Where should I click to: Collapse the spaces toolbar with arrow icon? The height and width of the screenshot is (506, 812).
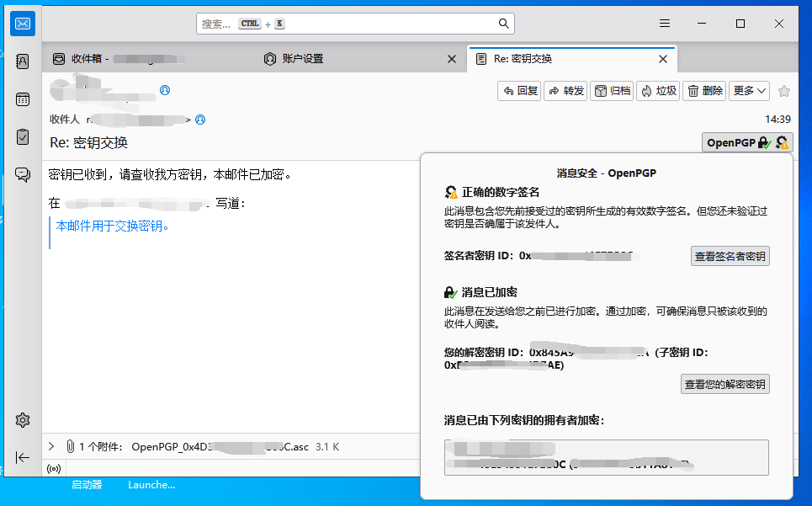pos(23,457)
